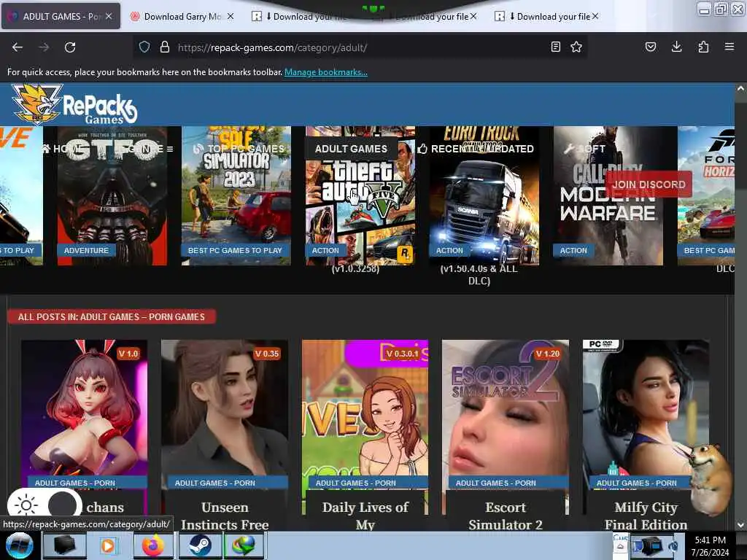Screen dimensions: 747x560
Task: Open the globe download manager taskbar icon
Action: click(x=244, y=545)
